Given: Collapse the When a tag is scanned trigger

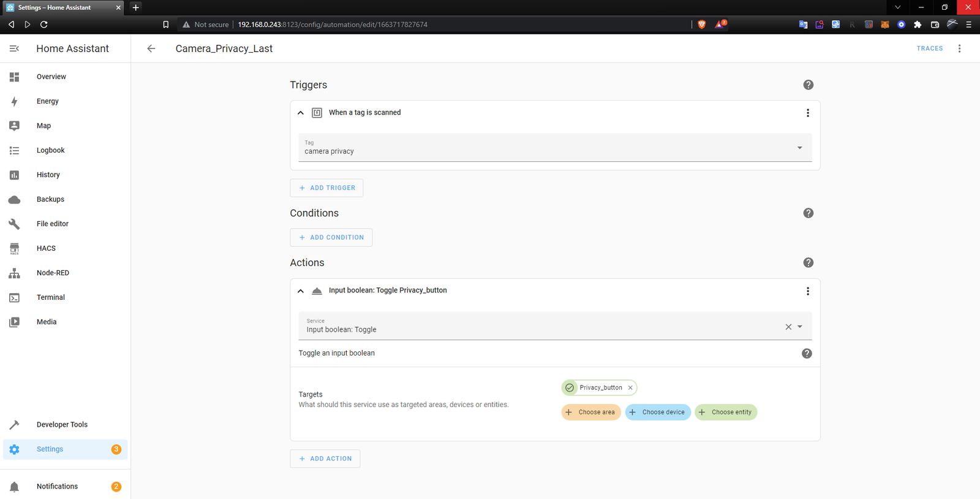Looking at the screenshot, I should [x=301, y=113].
